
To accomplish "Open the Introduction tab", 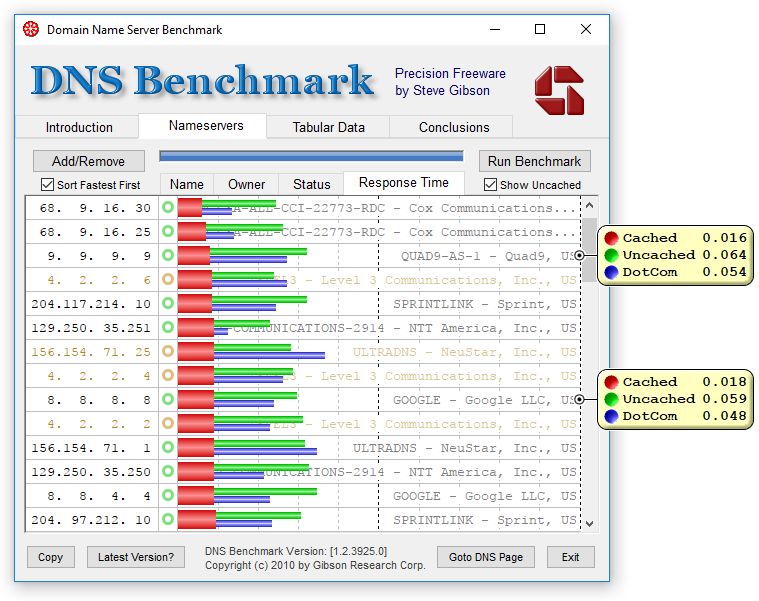I will (79, 127).
